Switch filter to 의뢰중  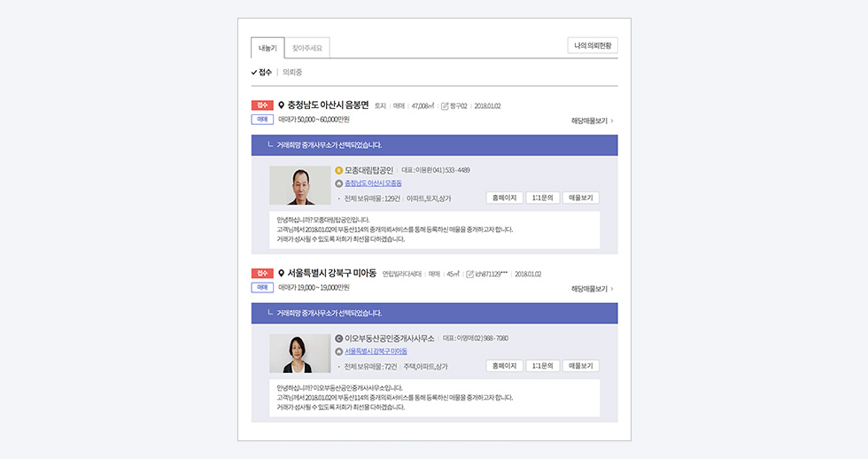292,73
